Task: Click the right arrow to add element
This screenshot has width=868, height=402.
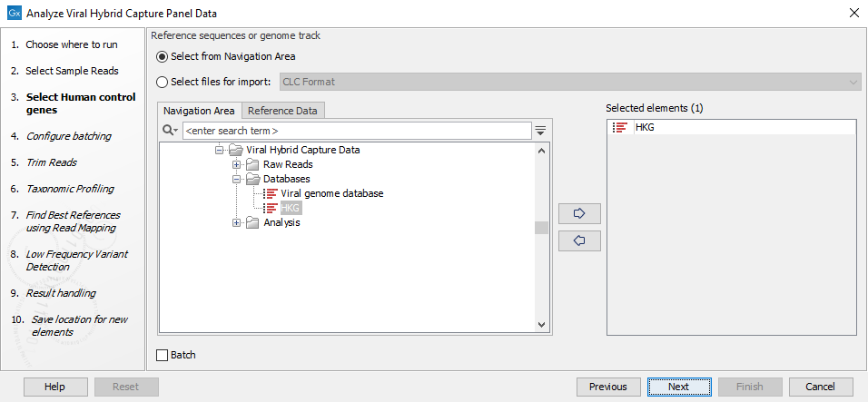Action: [x=579, y=214]
